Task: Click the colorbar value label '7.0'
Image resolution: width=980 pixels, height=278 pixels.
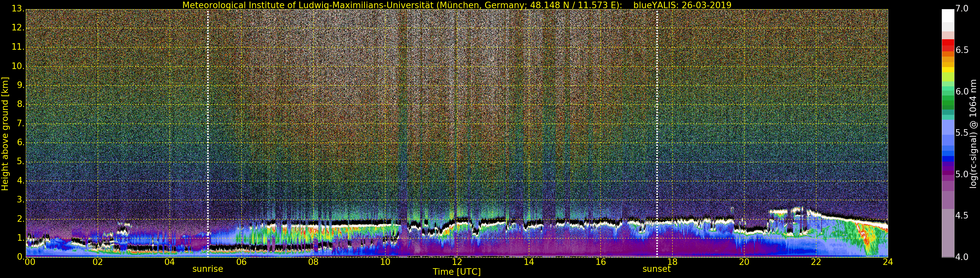Action: coord(962,9)
